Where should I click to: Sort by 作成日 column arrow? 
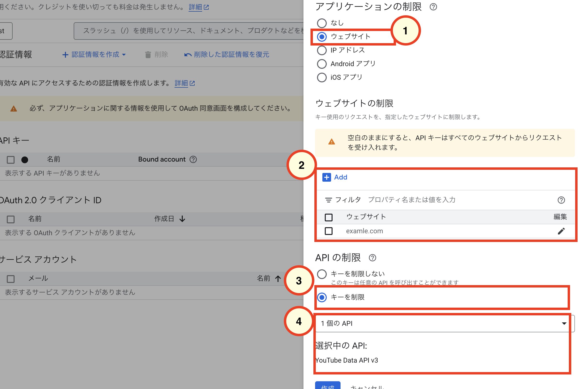tap(182, 218)
